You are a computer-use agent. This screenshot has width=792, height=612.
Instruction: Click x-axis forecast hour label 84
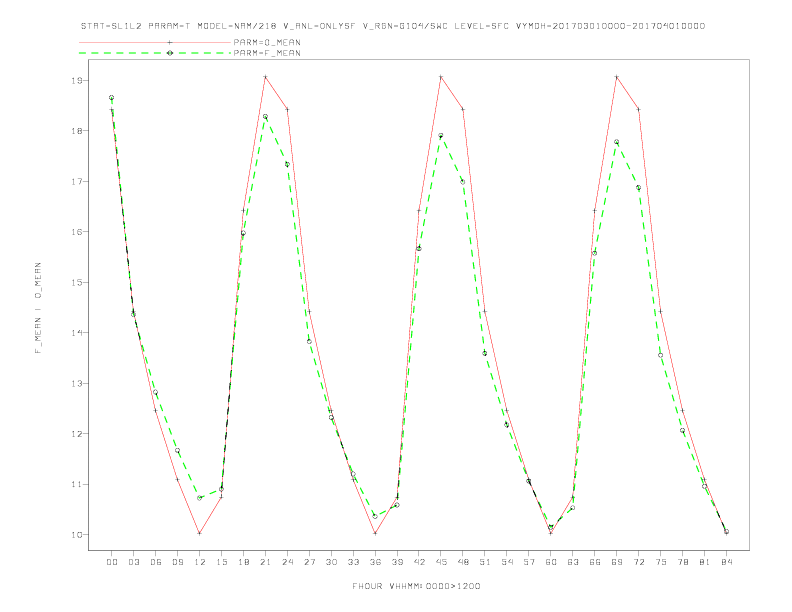point(727,562)
